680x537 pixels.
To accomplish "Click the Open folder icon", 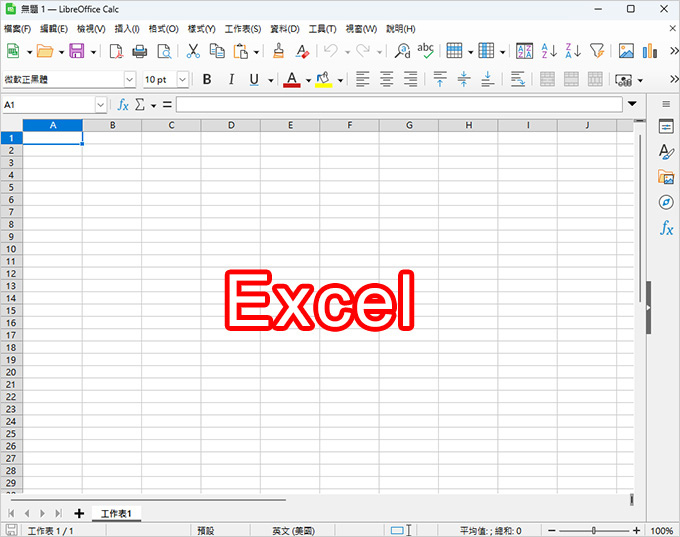I will [x=45, y=51].
